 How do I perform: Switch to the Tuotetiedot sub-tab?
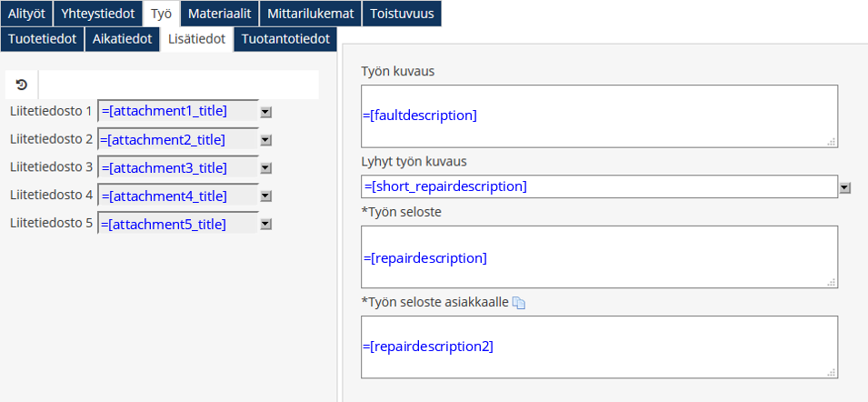(42, 39)
